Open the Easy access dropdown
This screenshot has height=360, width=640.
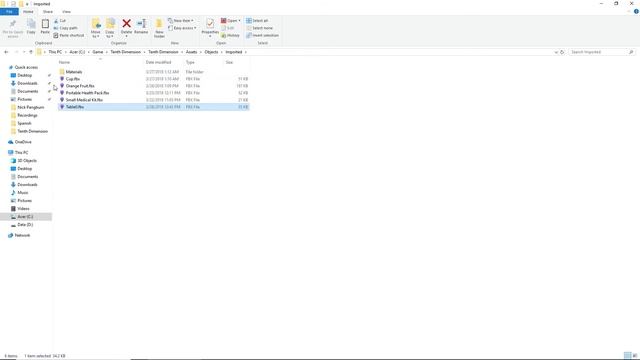pyautogui.click(x=182, y=28)
